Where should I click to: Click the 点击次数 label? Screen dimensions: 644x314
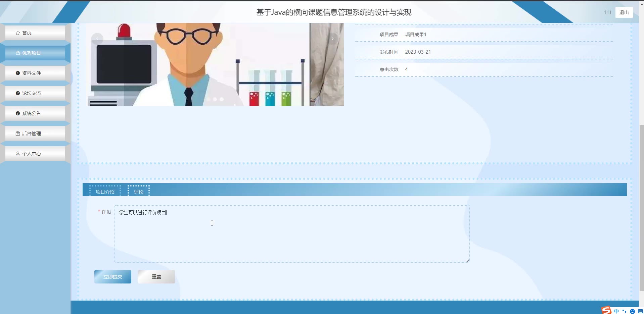[389, 69]
